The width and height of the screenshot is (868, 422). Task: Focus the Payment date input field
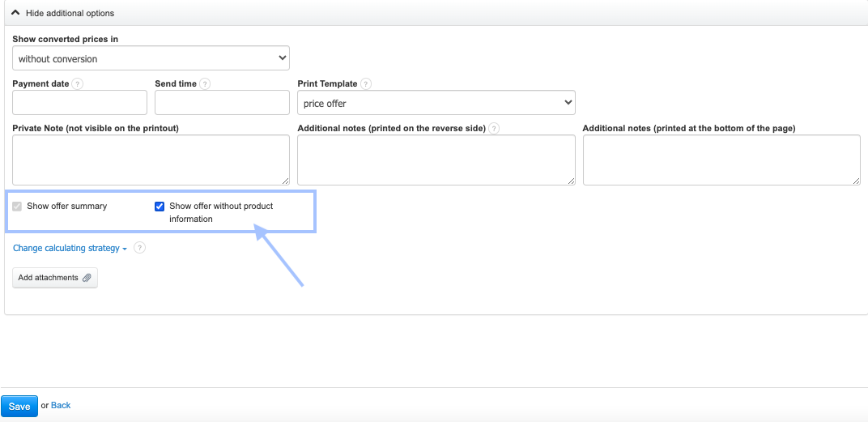[x=79, y=103]
